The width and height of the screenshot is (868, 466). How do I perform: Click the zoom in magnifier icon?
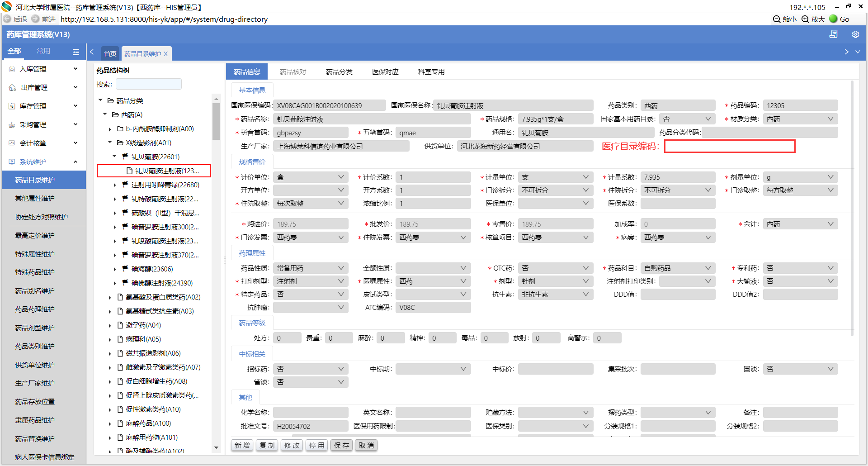805,19
